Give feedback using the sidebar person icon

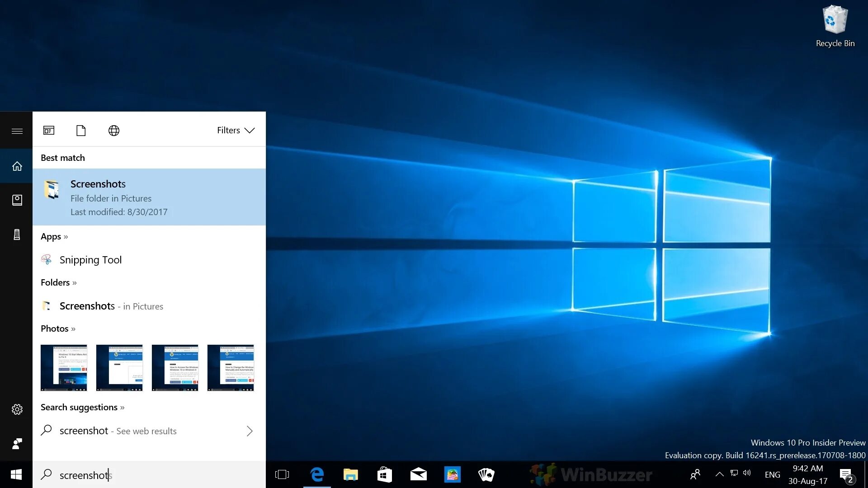tap(17, 443)
